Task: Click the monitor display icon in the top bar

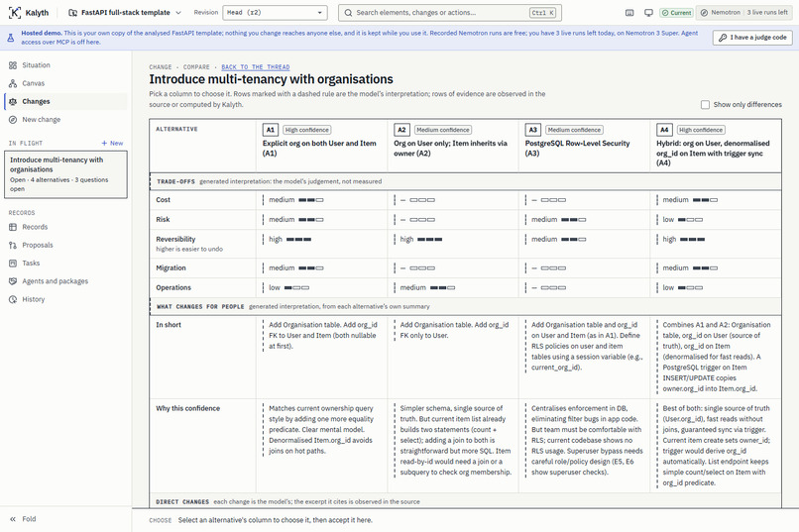Action: [648, 13]
